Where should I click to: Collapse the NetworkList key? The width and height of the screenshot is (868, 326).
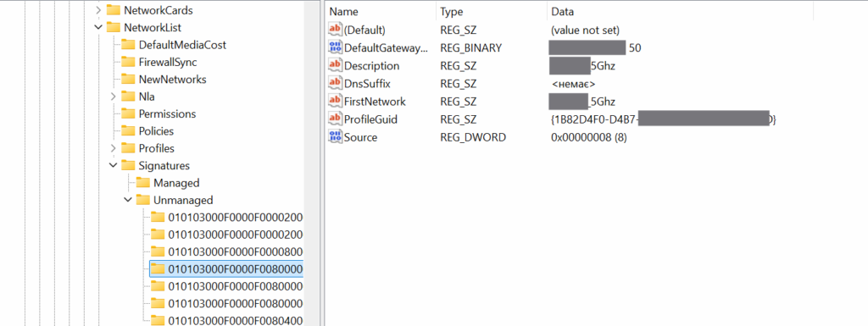pos(98,27)
